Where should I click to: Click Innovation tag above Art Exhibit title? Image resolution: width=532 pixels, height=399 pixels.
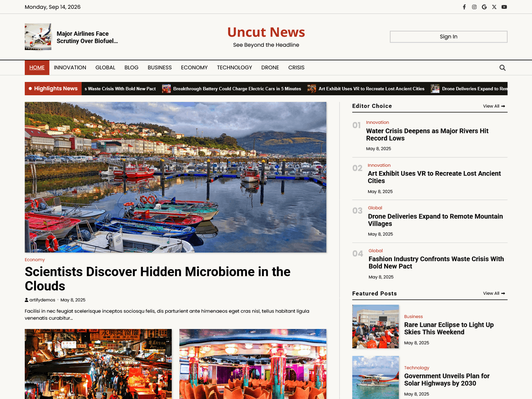pos(379,165)
